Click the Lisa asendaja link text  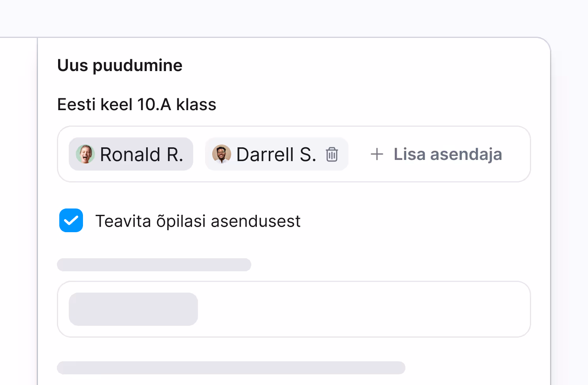(447, 154)
